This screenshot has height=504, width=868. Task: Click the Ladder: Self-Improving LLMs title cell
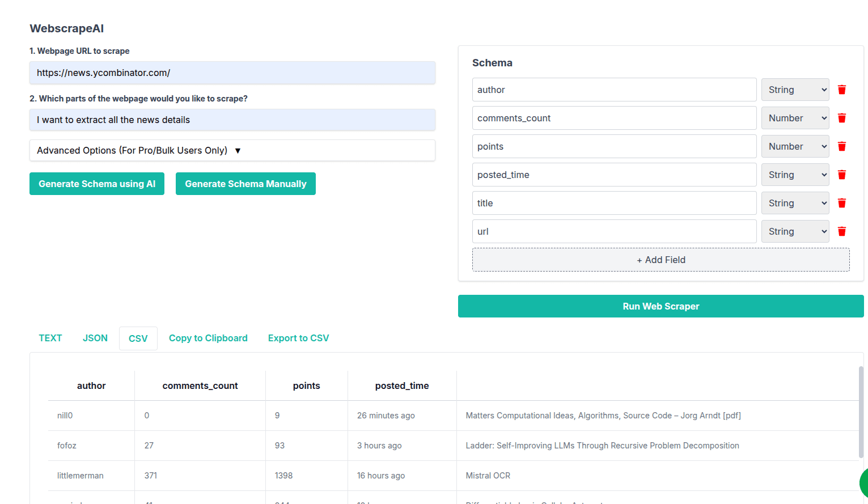pos(658,446)
